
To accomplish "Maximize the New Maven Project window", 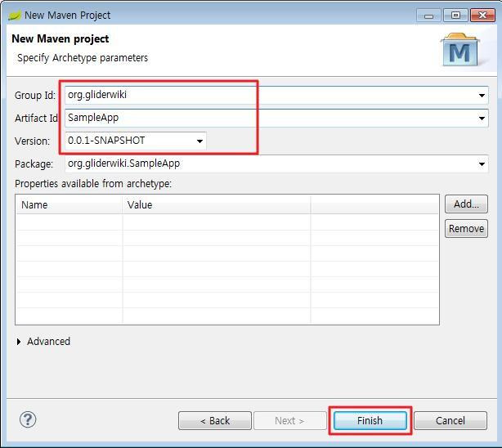I will point(455,16).
